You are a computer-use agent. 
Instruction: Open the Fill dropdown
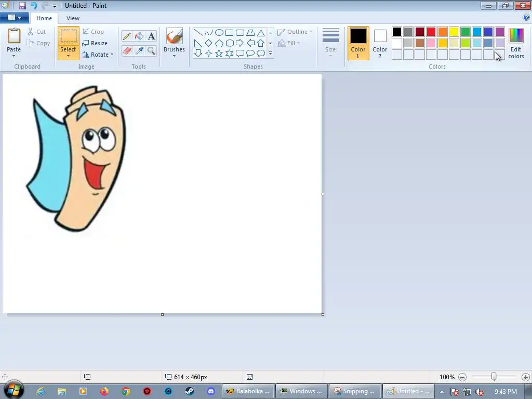tap(289, 43)
